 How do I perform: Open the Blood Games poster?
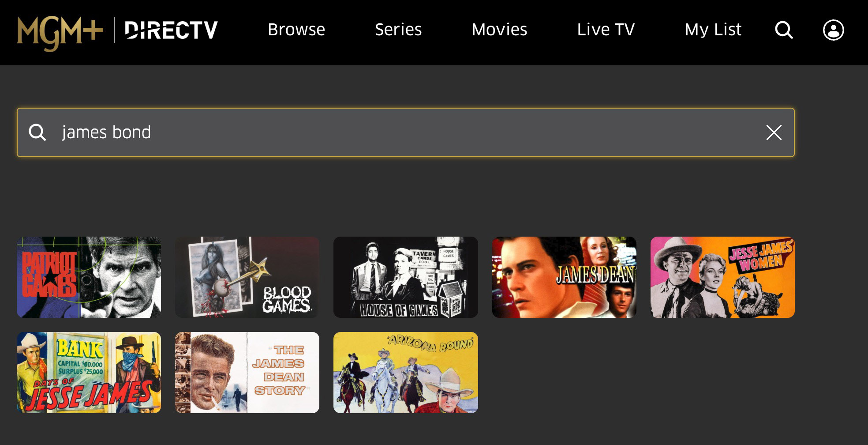click(247, 277)
